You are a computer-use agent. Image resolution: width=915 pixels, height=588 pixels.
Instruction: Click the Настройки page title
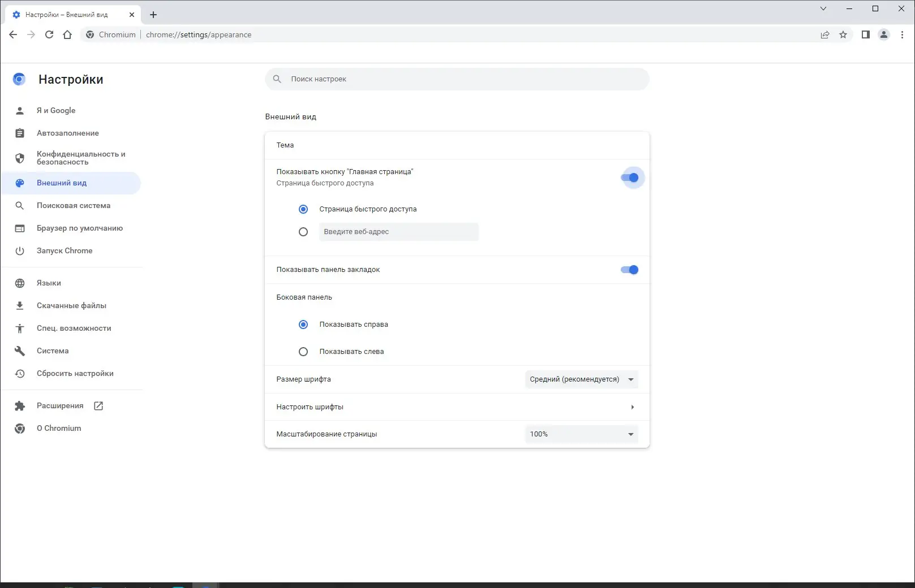71,80
